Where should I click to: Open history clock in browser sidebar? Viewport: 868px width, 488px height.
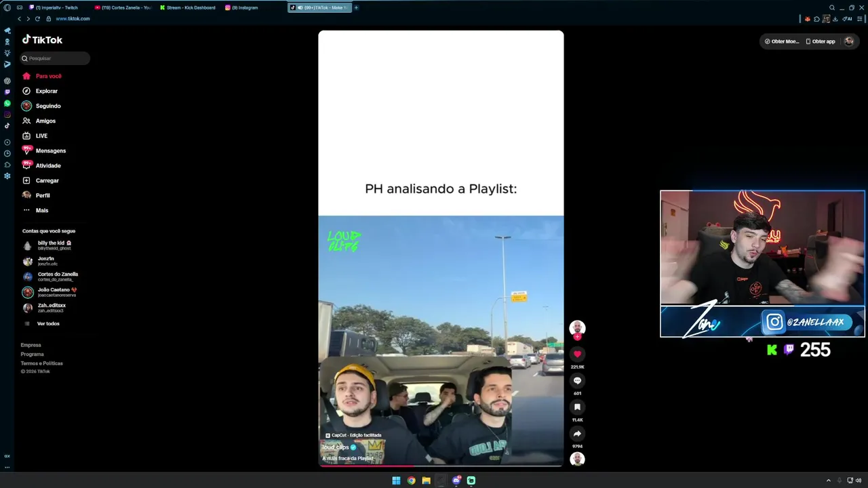pyautogui.click(x=7, y=153)
